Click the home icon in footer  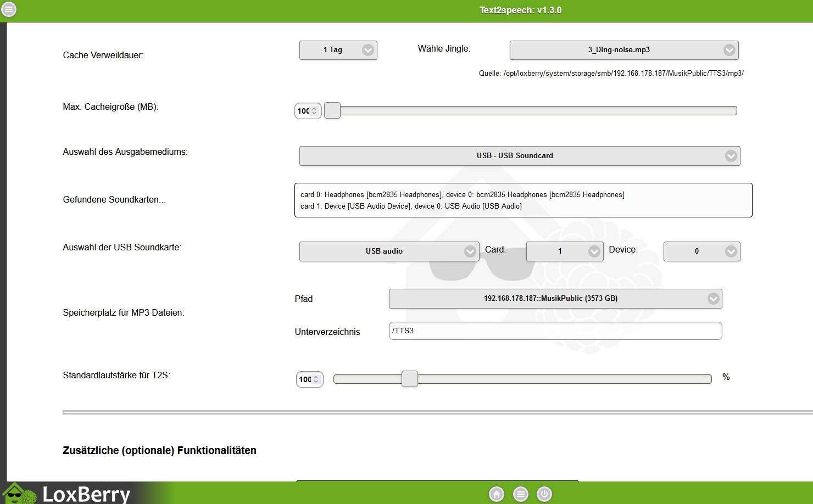497,494
